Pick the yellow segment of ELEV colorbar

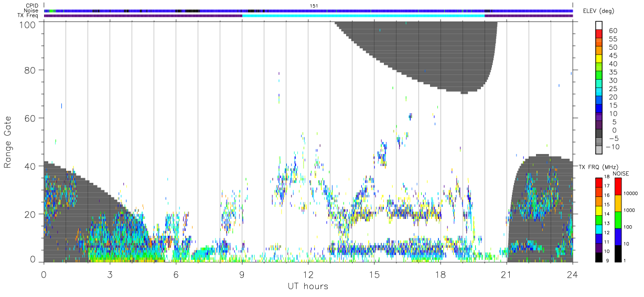coord(599,59)
